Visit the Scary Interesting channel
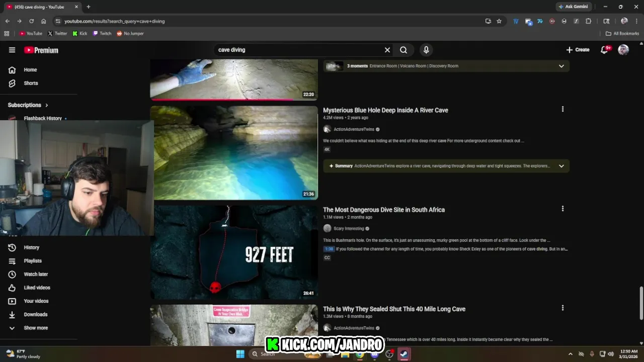 (349, 228)
